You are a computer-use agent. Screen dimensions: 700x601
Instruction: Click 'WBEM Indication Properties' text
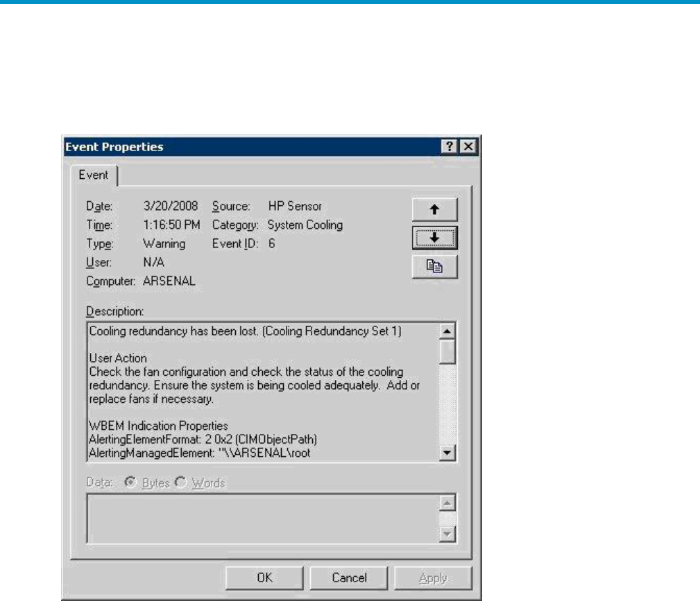tap(158, 426)
